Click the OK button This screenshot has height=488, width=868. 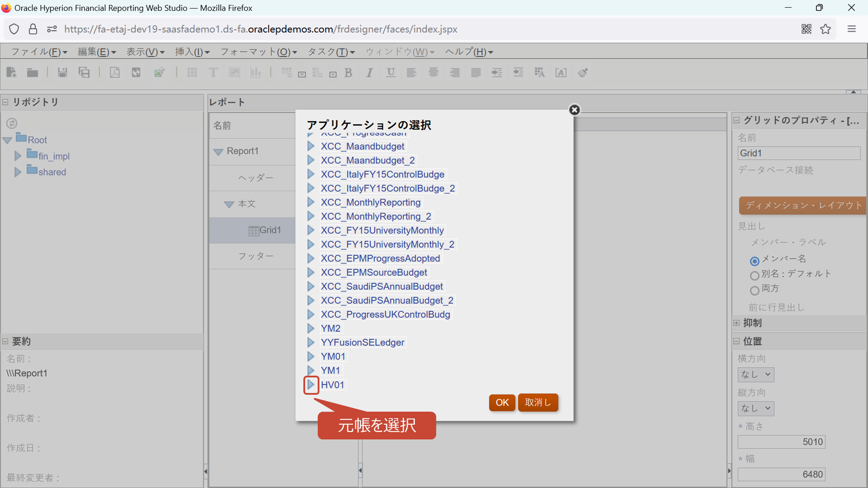[x=502, y=403]
